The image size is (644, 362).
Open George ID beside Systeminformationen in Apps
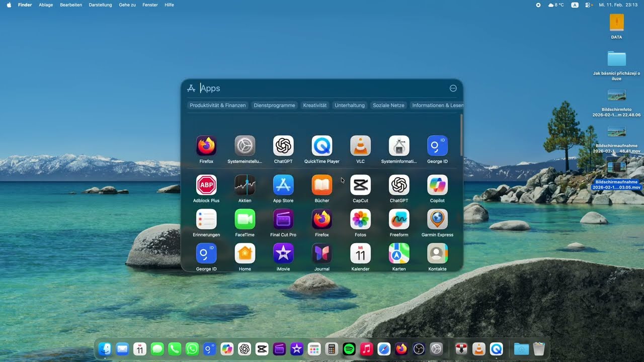pos(437,146)
